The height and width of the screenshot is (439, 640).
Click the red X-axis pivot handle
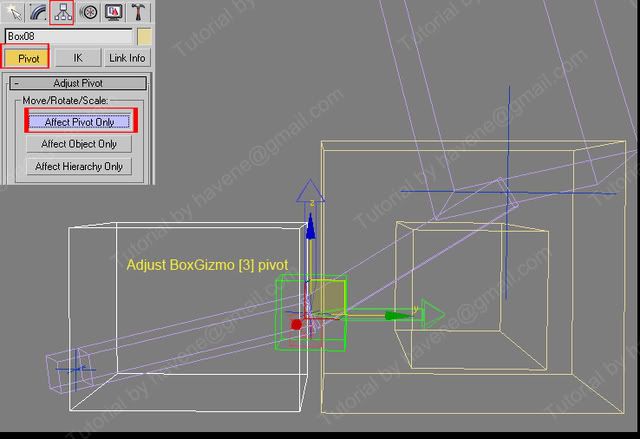tap(296, 324)
